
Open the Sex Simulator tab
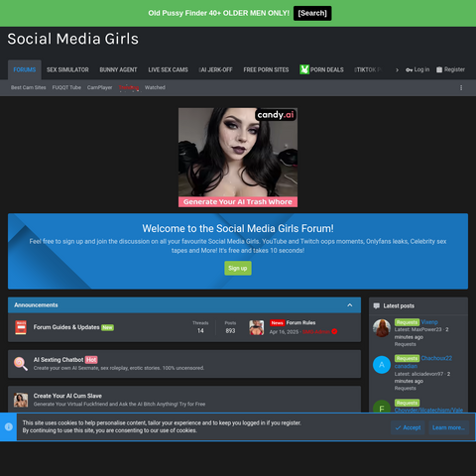coord(67,69)
